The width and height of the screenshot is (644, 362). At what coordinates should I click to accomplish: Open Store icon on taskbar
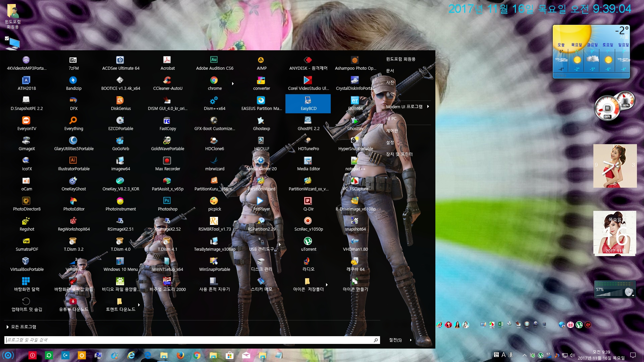coord(229,355)
